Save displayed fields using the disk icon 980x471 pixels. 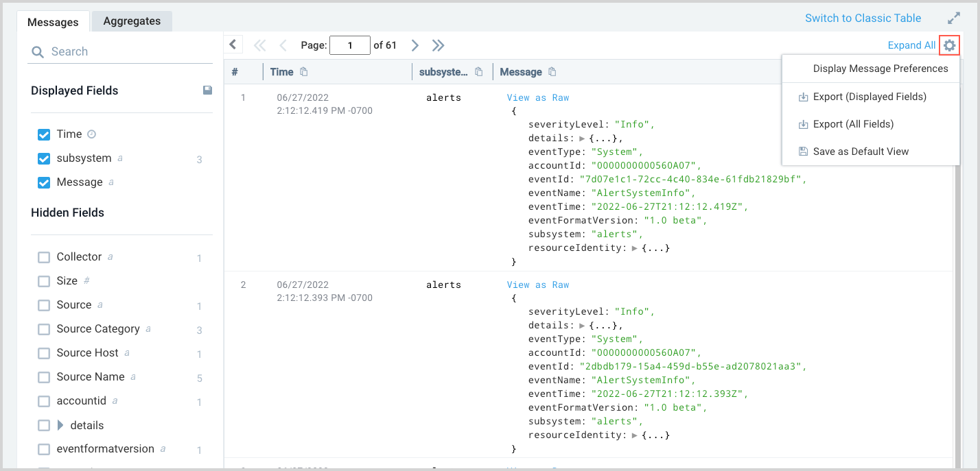point(207,90)
